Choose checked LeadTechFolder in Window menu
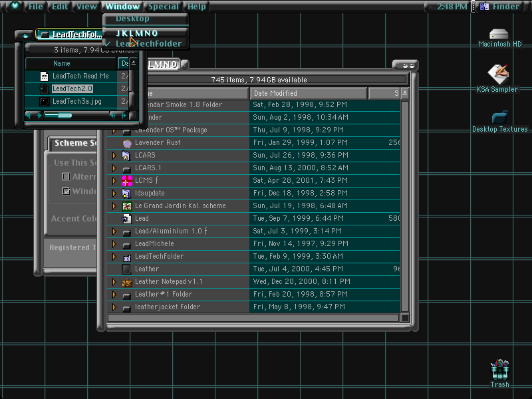Screen dimensions: 532x399 146,44
